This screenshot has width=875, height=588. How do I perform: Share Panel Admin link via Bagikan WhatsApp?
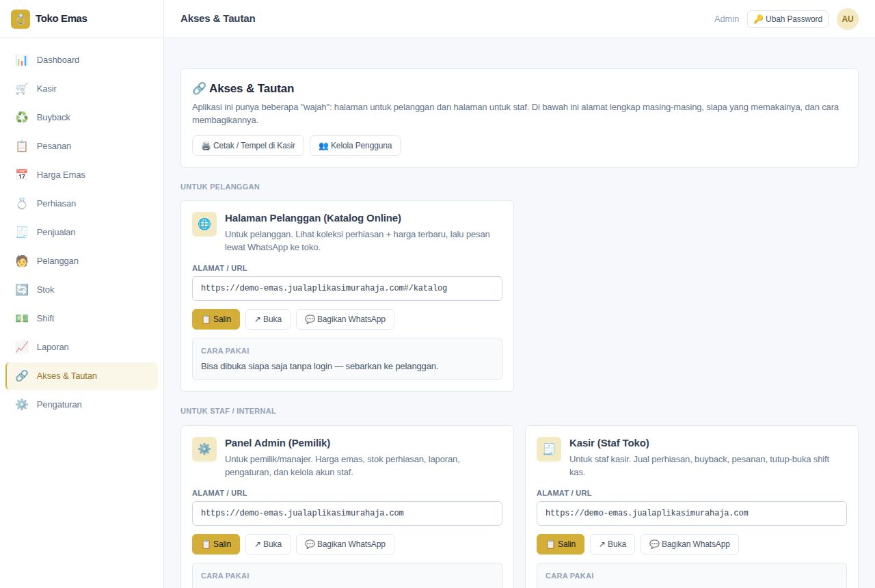click(345, 544)
